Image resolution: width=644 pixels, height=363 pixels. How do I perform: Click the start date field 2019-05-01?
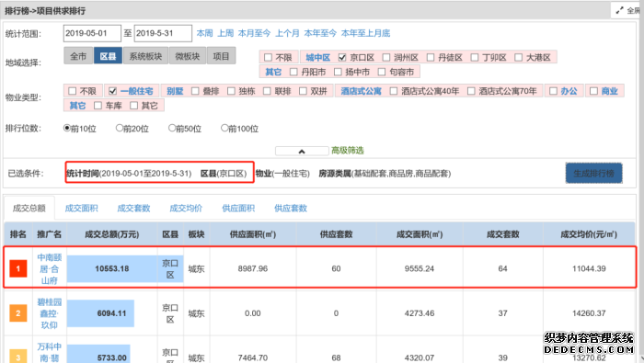pyautogui.click(x=92, y=33)
